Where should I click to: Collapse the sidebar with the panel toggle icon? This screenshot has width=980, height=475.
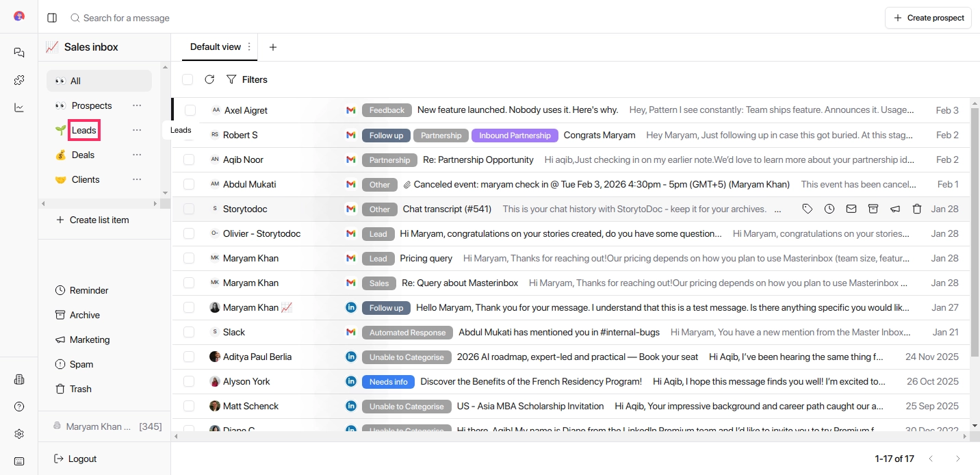pyautogui.click(x=52, y=17)
